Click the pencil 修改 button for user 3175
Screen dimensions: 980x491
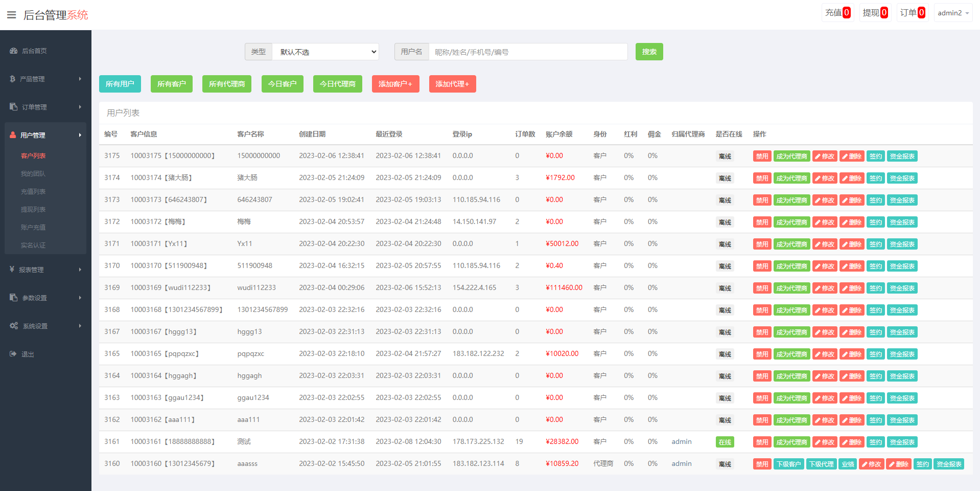824,157
